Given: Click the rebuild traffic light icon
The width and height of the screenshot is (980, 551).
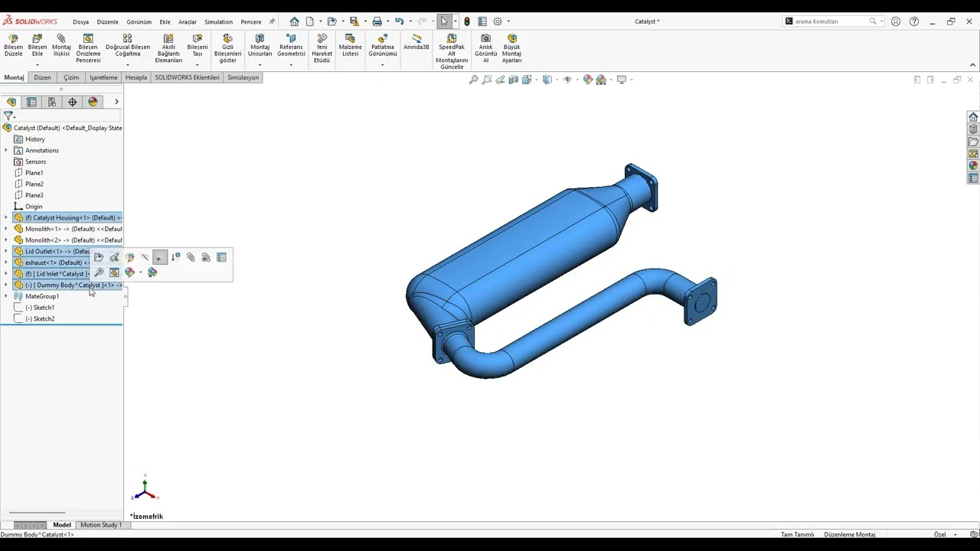Looking at the screenshot, I should point(467,21).
